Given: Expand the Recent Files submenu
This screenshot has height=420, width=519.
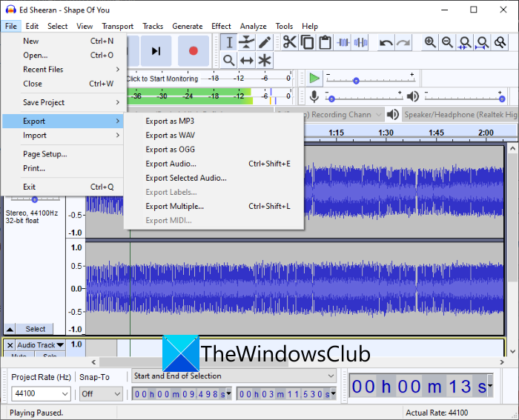Looking at the screenshot, I should coord(63,70).
